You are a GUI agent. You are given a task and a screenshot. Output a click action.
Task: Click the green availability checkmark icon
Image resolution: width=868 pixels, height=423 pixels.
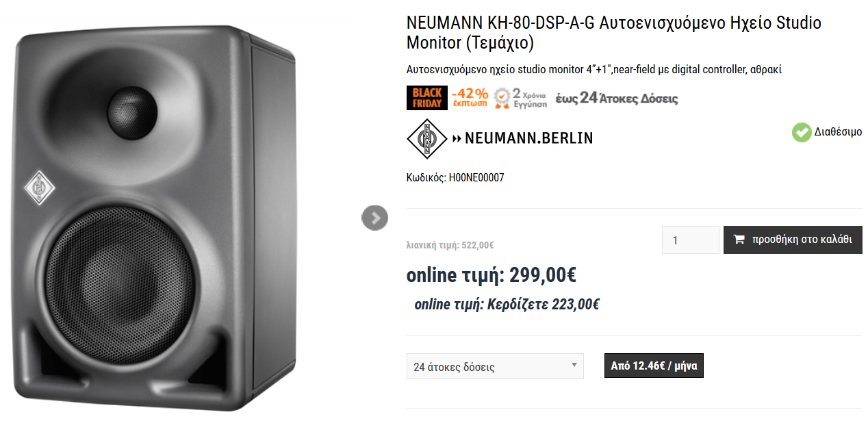[802, 132]
